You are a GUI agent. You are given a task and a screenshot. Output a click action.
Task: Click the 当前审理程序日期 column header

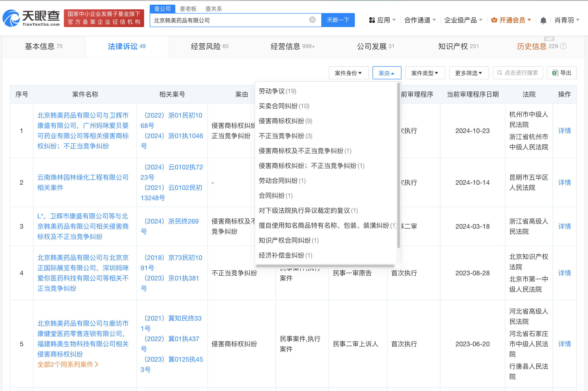click(473, 94)
